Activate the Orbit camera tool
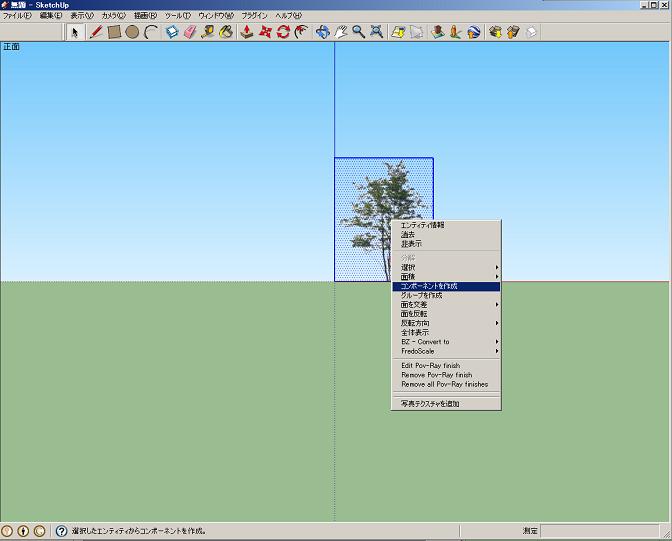 322,32
